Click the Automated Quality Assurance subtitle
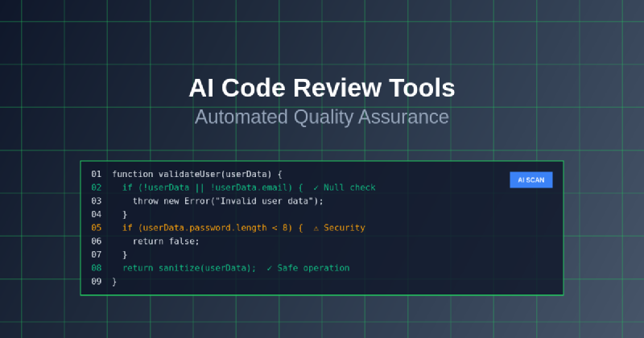Screen dimensions: 644x338 (x=322, y=117)
